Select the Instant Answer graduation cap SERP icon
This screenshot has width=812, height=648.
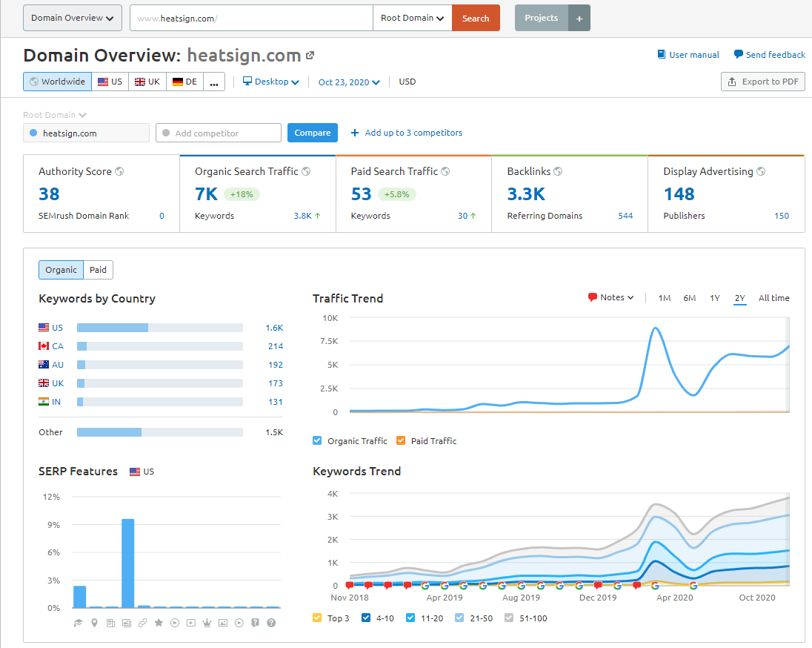tap(79, 623)
